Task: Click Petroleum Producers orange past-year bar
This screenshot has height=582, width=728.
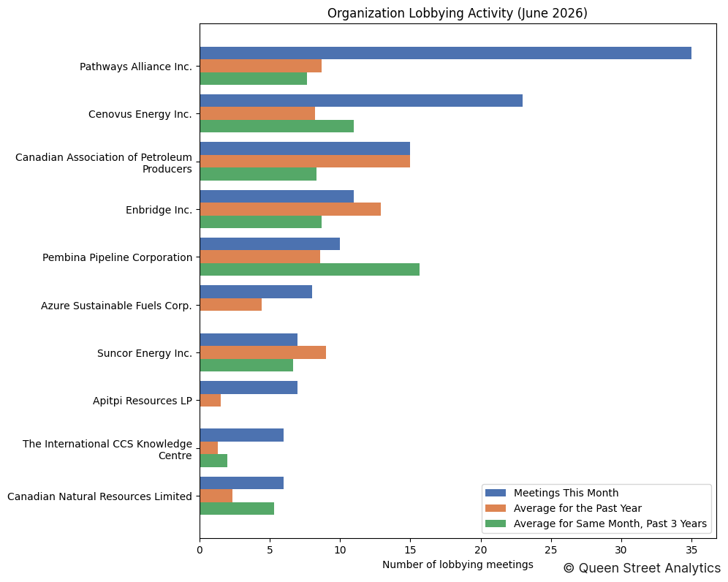Action: 305,161
